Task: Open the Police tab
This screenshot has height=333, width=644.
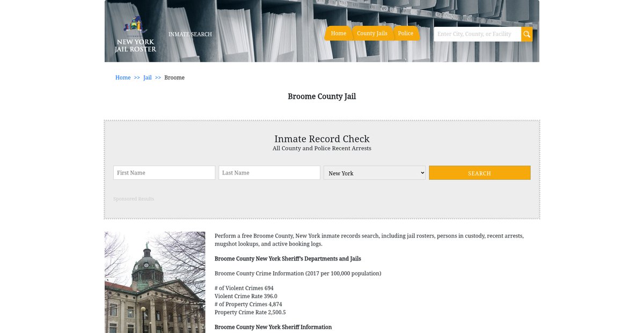Action: pos(406,33)
